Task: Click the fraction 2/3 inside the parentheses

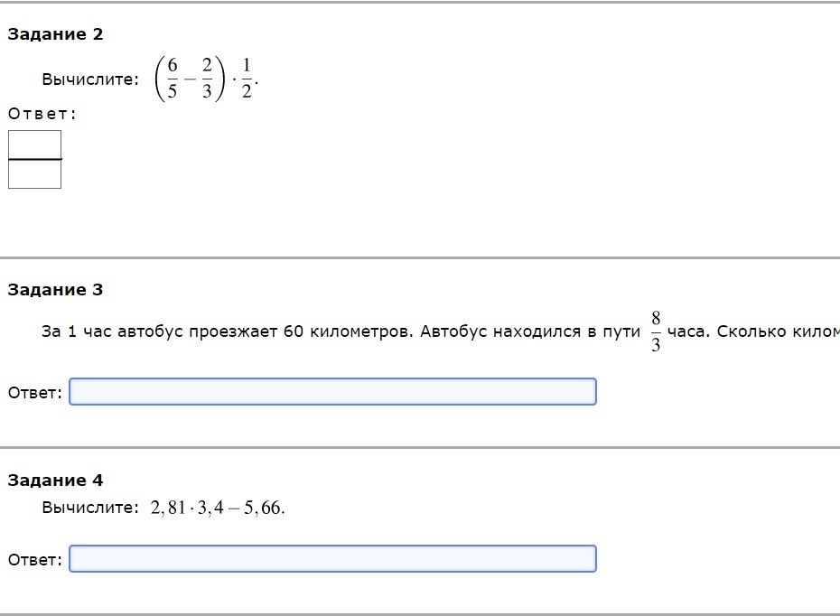Action: tap(207, 79)
